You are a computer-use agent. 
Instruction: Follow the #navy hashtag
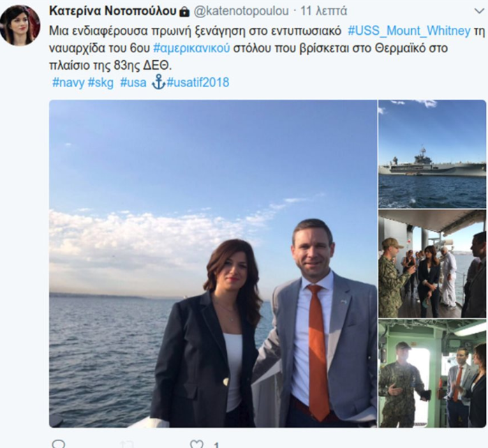[x=68, y=82]
